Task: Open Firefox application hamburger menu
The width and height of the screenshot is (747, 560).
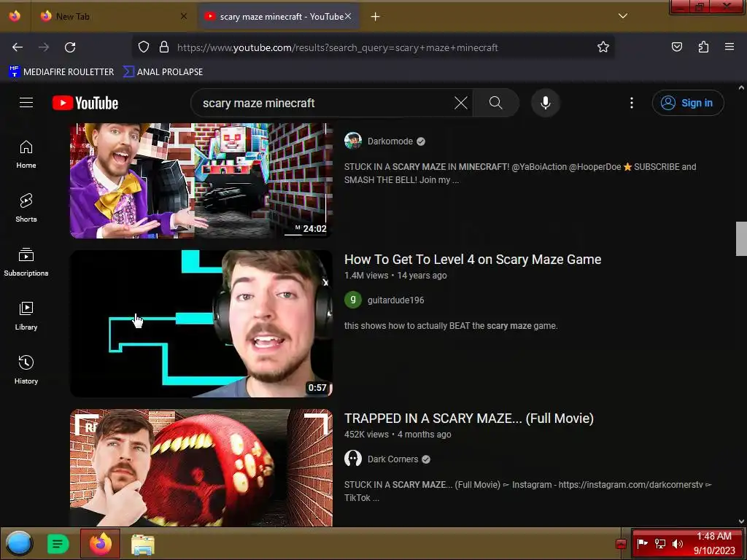Action: tap(729, 47)
